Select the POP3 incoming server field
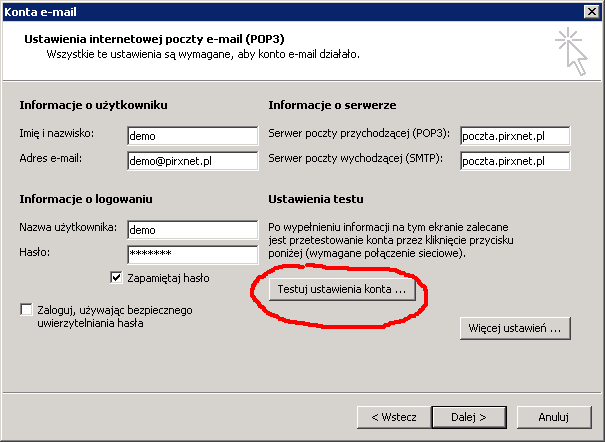The width and height of the screenshot is (605, 442). [514, 136]
